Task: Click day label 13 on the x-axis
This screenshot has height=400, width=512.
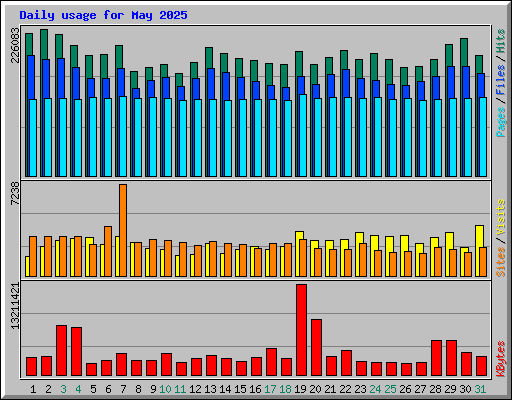Action: coord(210,389)
